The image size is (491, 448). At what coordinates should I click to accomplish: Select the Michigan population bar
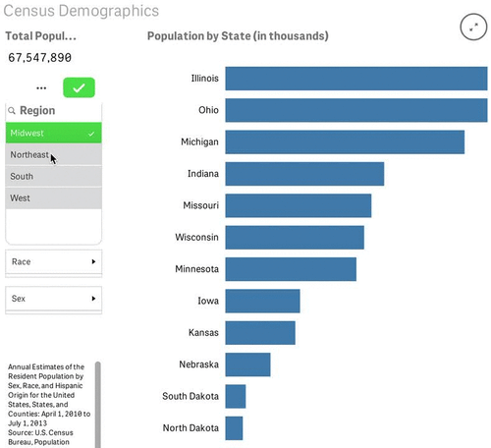coord(345,142)
